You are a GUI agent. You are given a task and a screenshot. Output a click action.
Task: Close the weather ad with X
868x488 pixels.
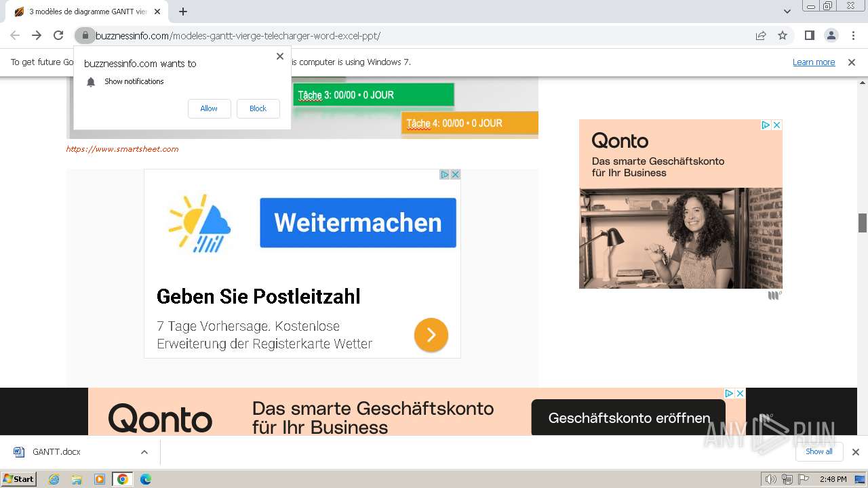pyautogui.click(x=456, y=174)
